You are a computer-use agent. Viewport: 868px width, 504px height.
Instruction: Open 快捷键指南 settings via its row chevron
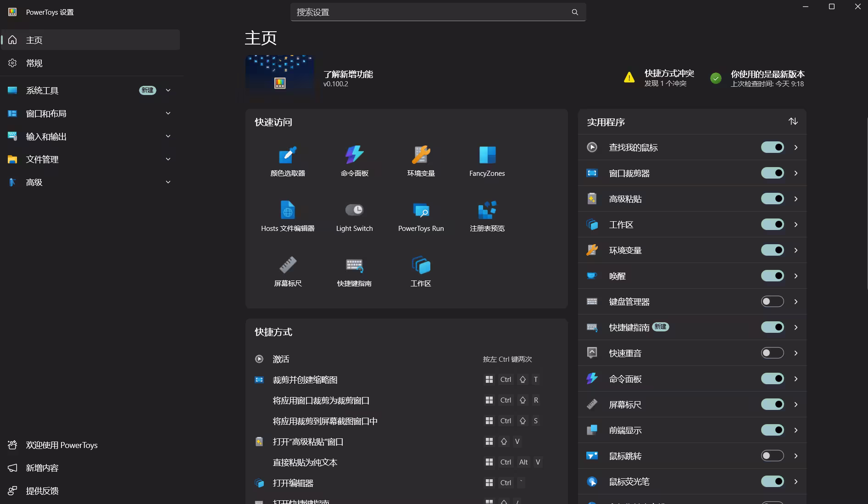[x=796, y=327]
